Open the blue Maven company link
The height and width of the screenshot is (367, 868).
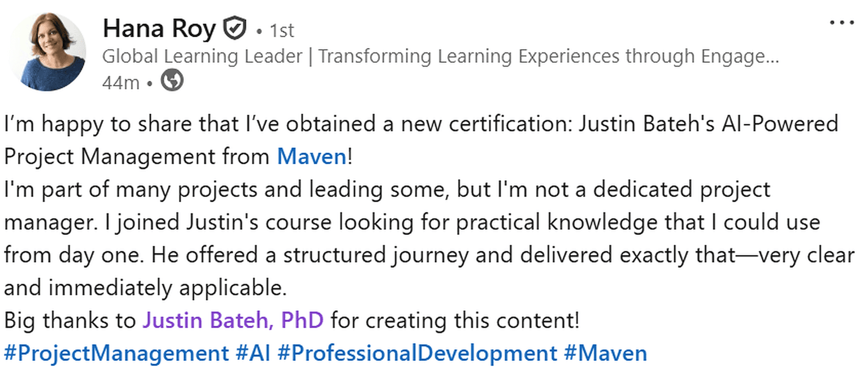pyautogui.click(x=311, y=157)
